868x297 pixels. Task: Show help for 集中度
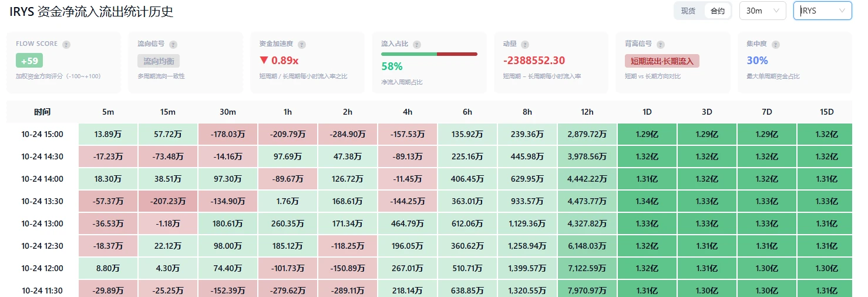click(775, 44)
